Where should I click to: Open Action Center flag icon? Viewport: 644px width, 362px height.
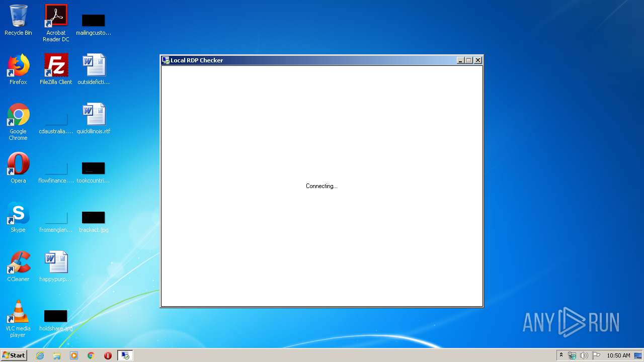596,355
